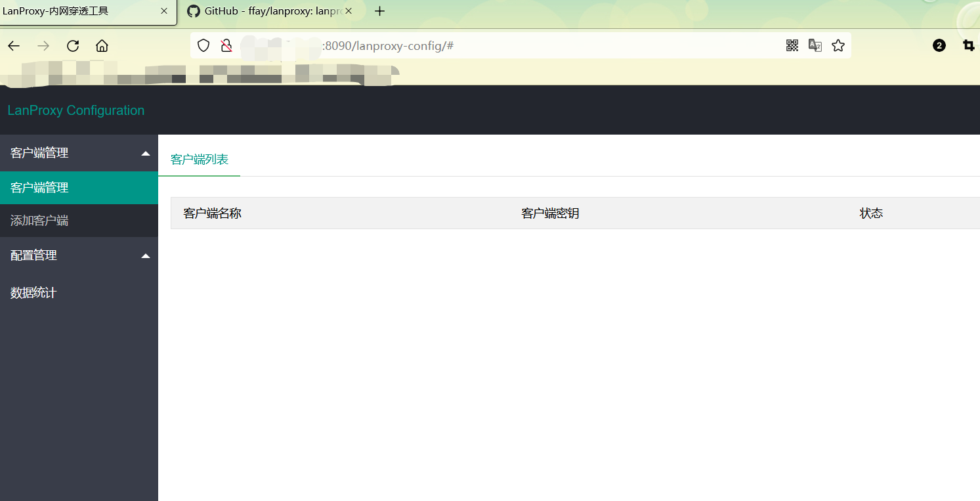Click the 客户端密钥 column header

pos(550,213)
